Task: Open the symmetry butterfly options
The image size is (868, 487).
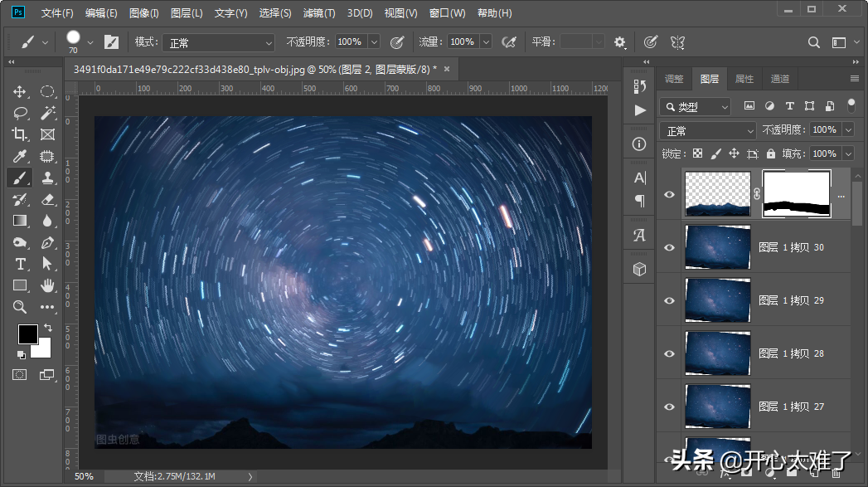Action: pyautogui.click(x=677, y=42)
